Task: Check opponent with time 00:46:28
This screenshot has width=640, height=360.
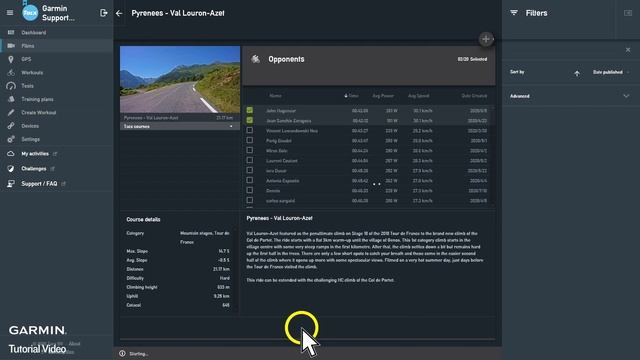Action: pos(249,200)
